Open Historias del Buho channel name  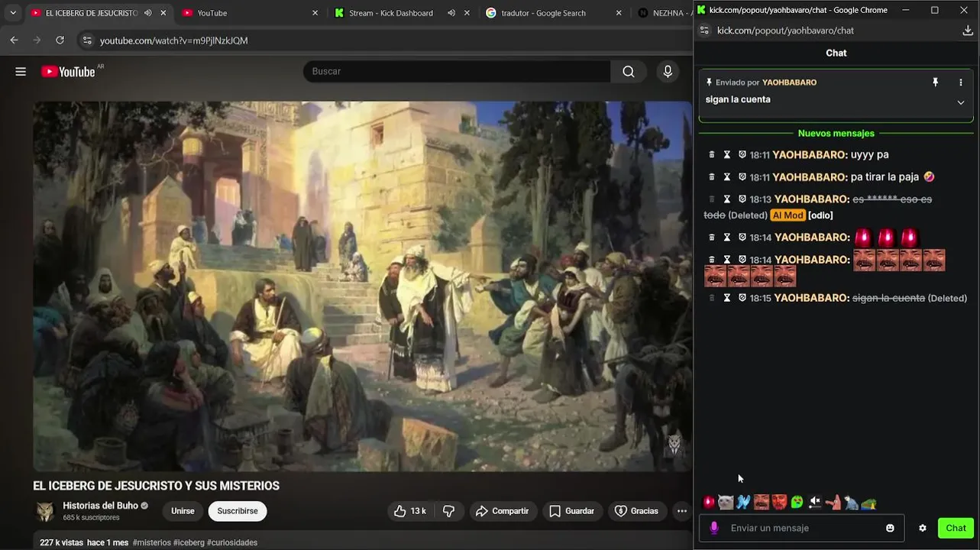[100, 506]
